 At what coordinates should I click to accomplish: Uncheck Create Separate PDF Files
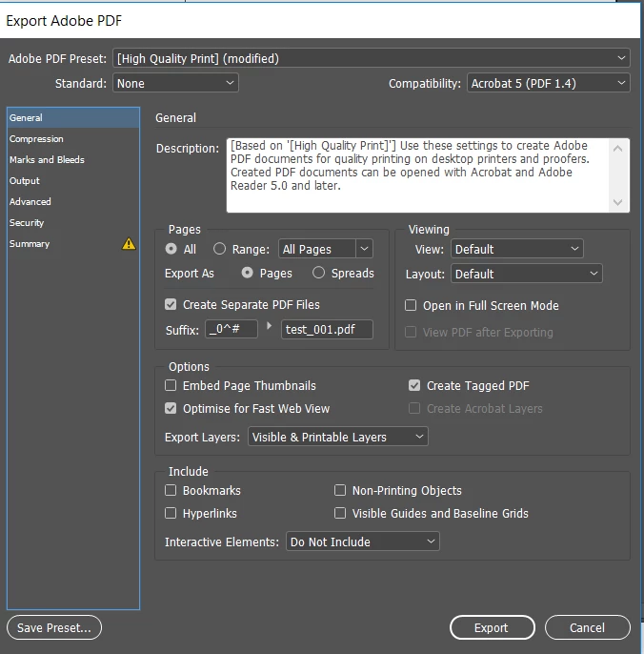(x=171, y=304)
